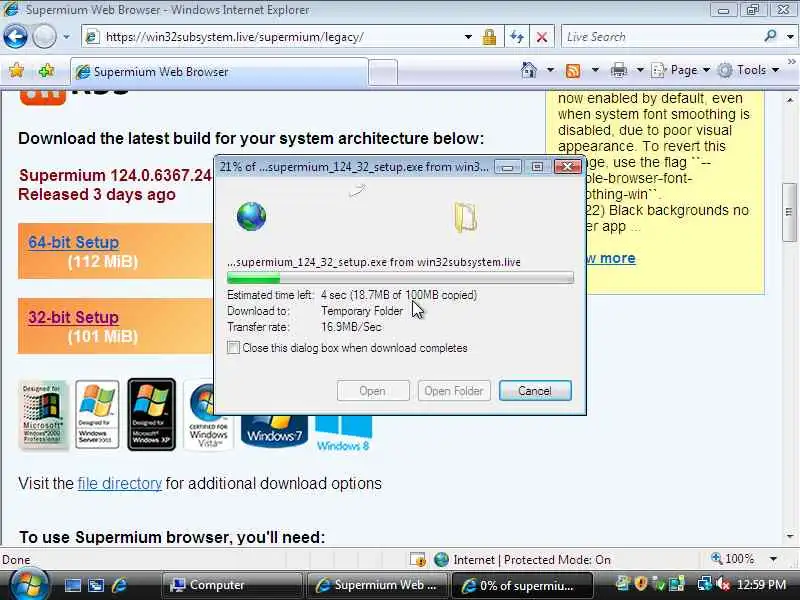Viewport: 800px width, 600px height.
Task: Switch to Supermium Web taskbar button
Action: click(377, 585)
